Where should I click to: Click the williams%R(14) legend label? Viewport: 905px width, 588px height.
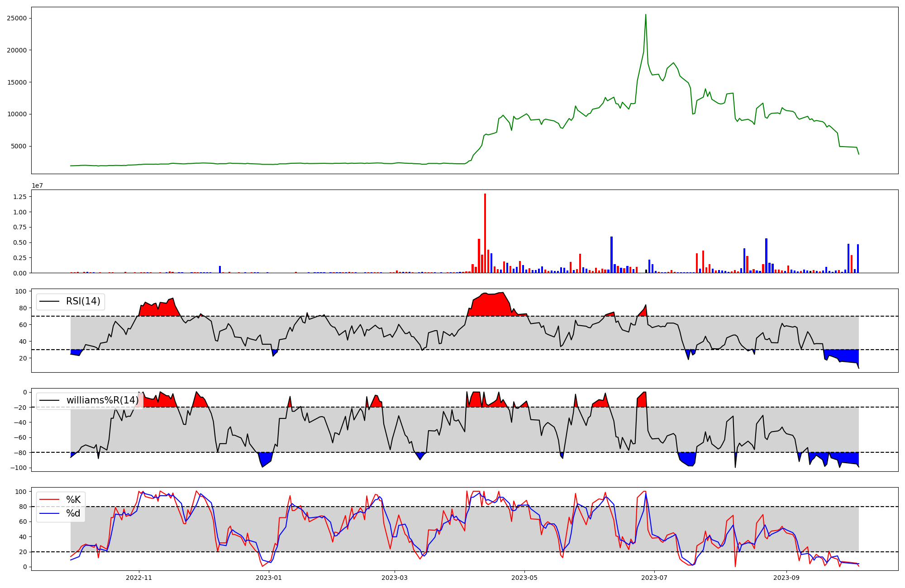102,400
